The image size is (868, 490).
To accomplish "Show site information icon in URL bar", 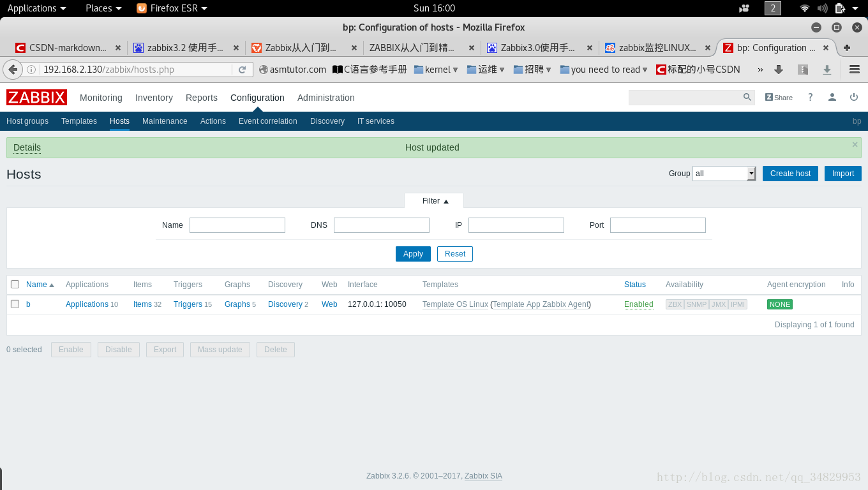I will 31,70.
